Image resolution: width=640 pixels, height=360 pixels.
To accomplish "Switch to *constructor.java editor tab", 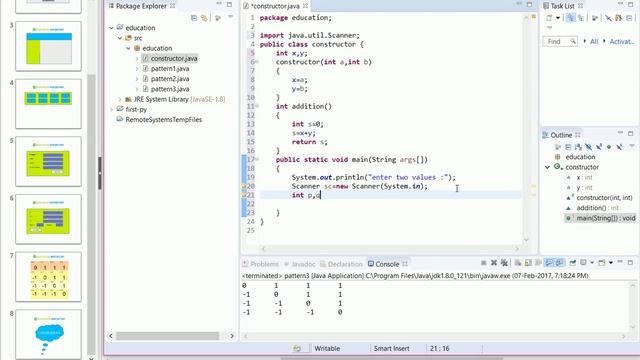I will [276, 6].
